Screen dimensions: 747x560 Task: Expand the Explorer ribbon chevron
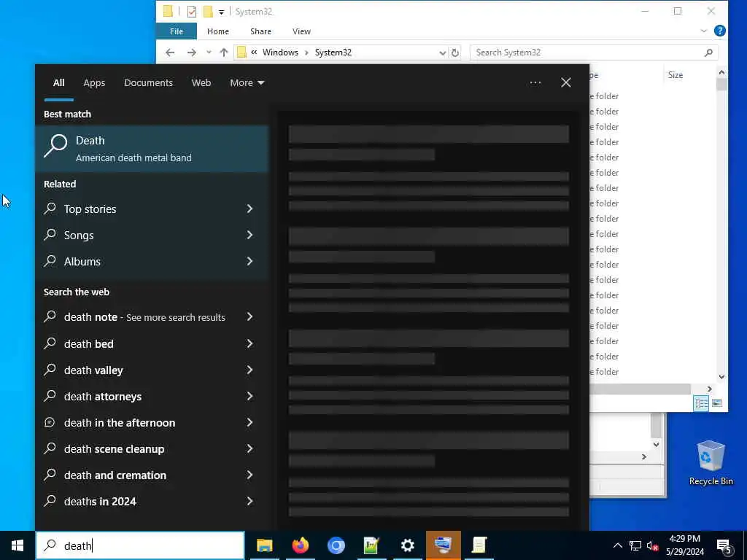704,31
